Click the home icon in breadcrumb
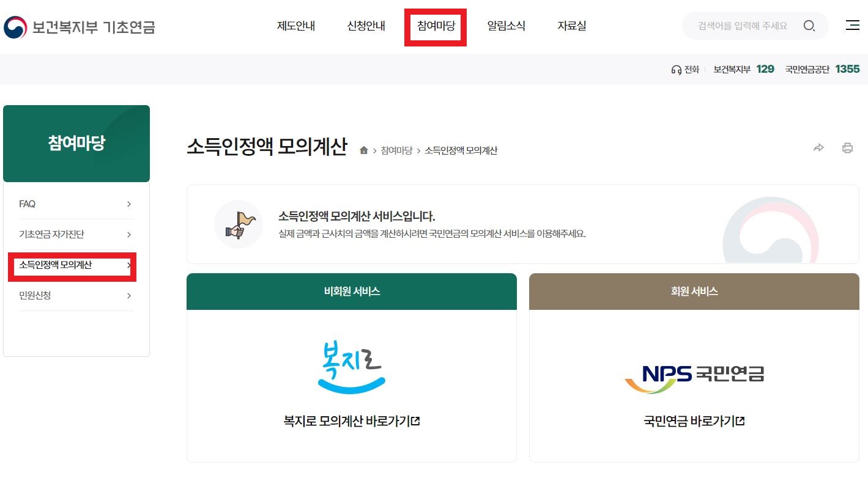Viewport: 868px width, 481px height. pos(364,150)
